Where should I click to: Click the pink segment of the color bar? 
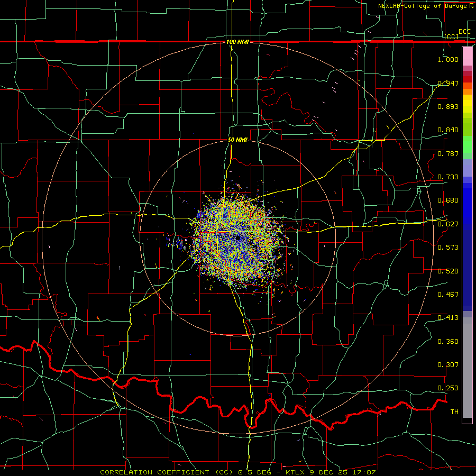point(467,56)
